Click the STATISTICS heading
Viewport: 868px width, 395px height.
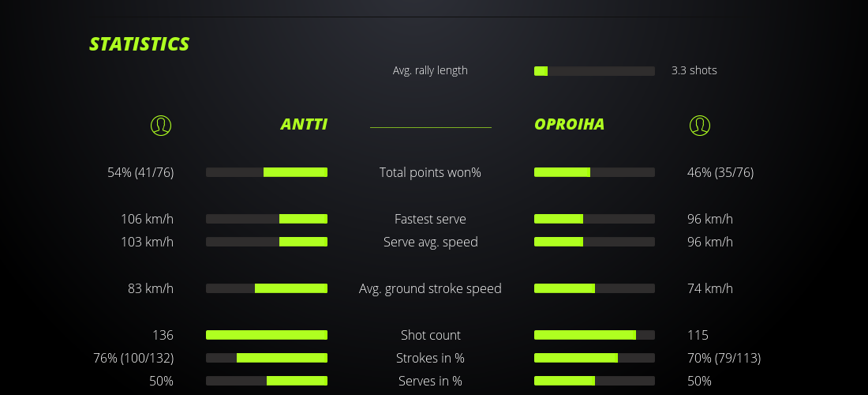[x=139, y=44]
